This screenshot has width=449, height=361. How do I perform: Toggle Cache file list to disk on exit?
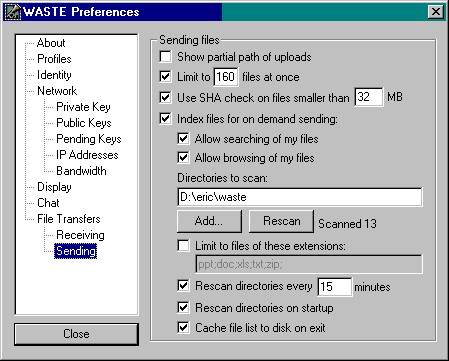click(183, 327)
